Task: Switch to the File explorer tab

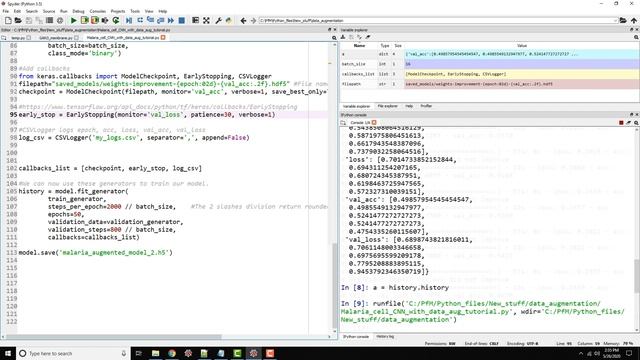Action: tap(387, 106)
